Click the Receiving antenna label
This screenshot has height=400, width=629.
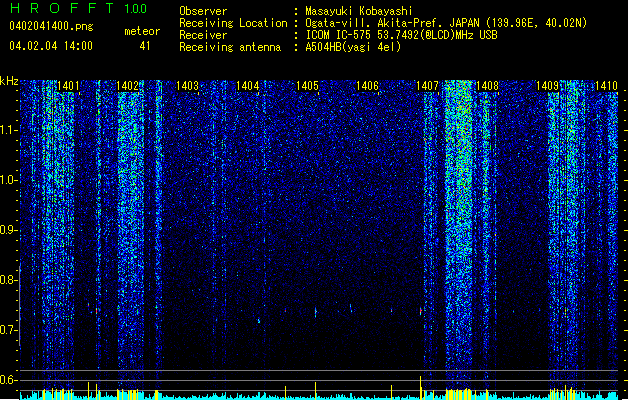click(x=230, y=47)
